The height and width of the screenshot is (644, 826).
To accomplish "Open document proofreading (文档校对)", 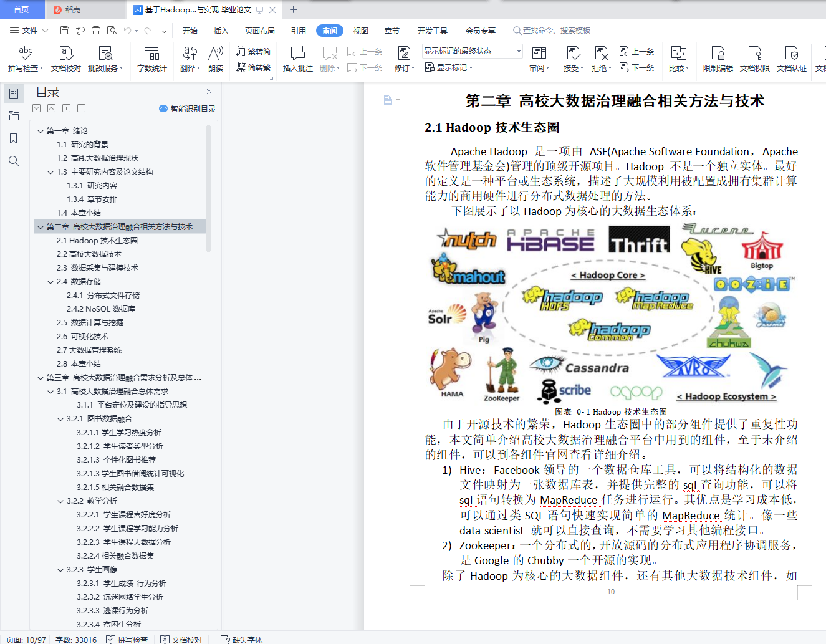I will (x=66, y=59).
